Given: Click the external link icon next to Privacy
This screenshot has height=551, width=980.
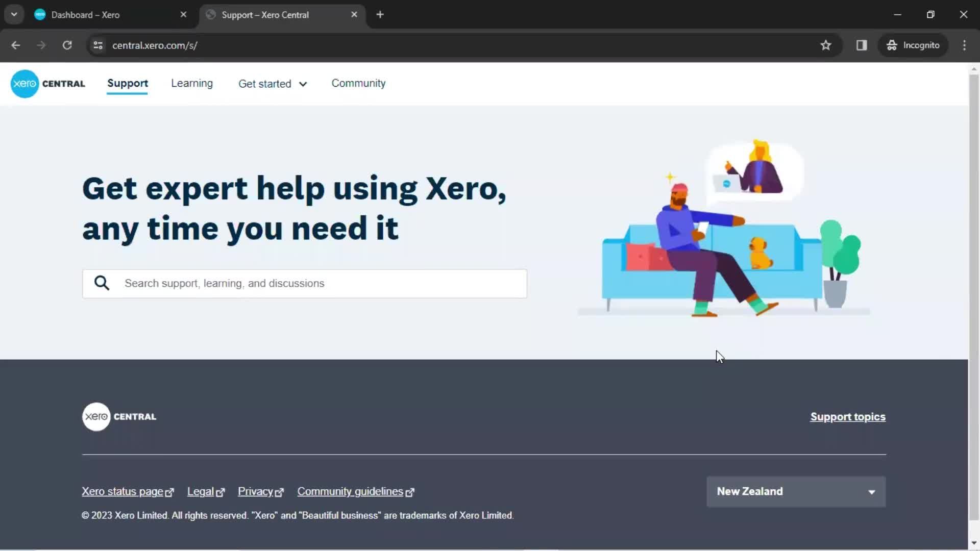Looking at the screenshot, I should [279, 492].
